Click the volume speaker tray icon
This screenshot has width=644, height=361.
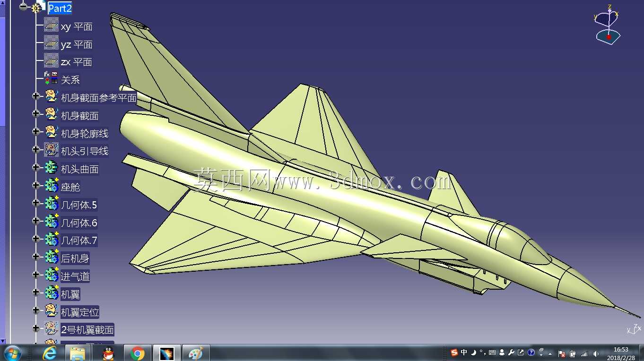[x=596, y=353]
